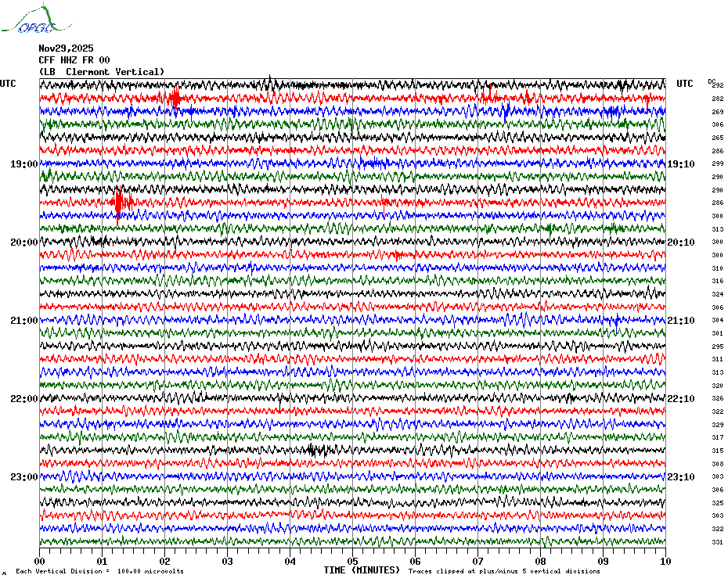Select the 23:10 right axis label
The image size is (728, 582).
tap(679, 477)
